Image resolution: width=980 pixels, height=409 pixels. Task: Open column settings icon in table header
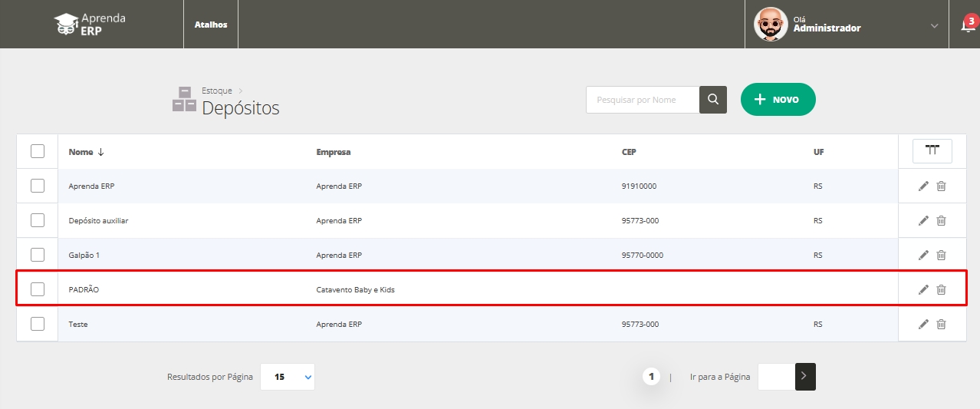click(x=932, y=151)
